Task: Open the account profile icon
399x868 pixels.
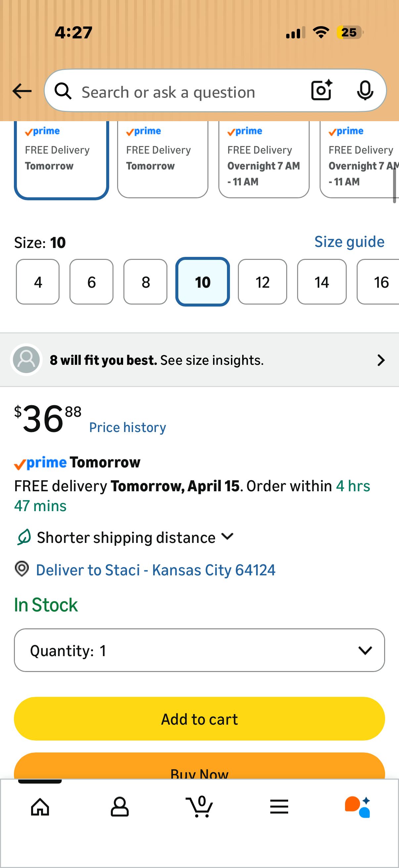Action: tap(119, 807)
